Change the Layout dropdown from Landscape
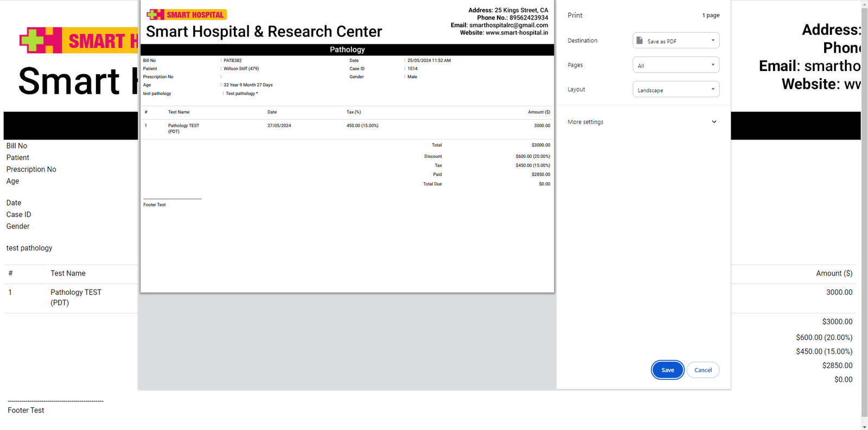The image size is (868, 430). (x=676, y=89)
